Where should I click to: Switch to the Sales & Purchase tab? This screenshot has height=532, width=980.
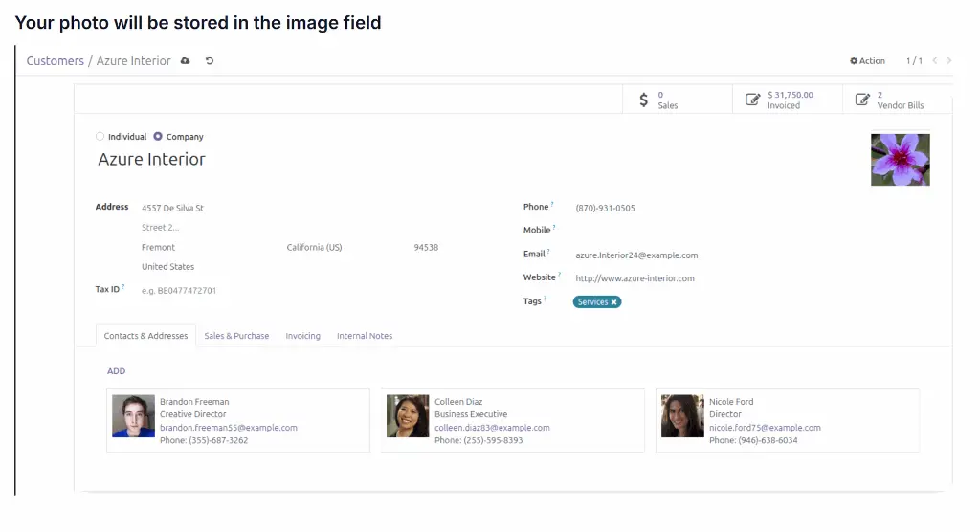[x=236, y=336]
